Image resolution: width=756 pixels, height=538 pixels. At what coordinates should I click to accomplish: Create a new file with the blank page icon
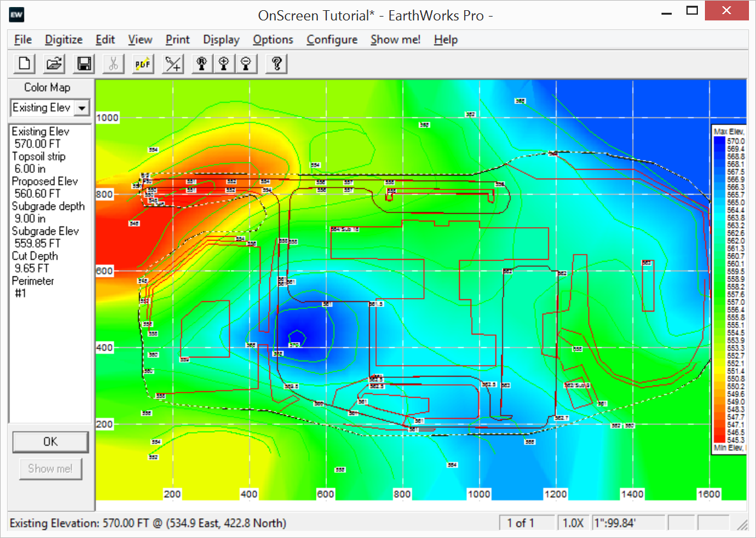tap(24, 64)
